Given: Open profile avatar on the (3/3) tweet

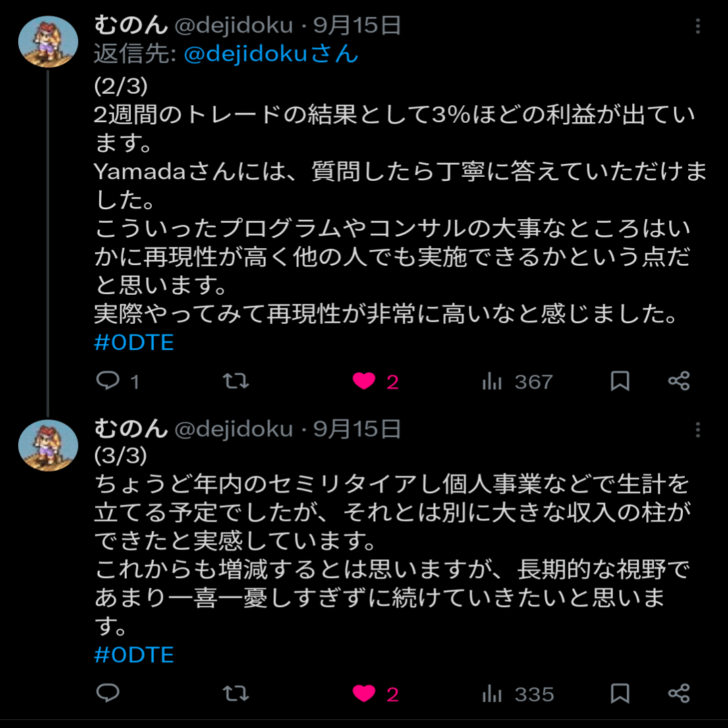Looking at the screenshot, I should 48,445.
